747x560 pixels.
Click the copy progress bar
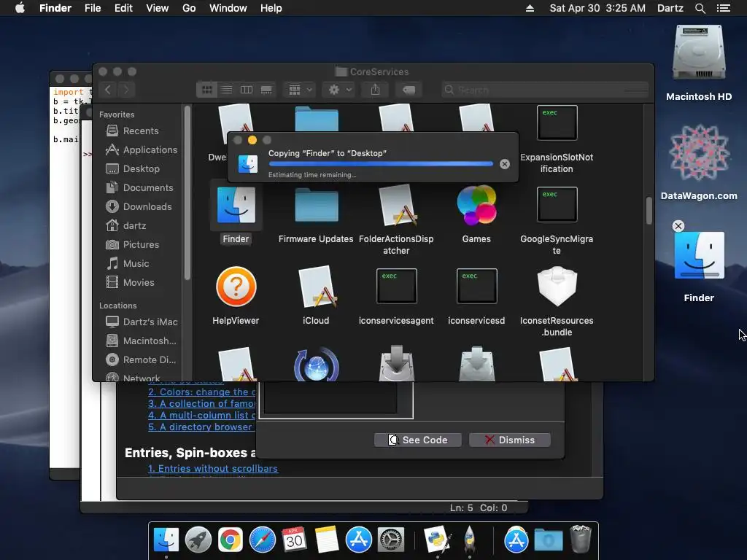[x=381, y=164]
